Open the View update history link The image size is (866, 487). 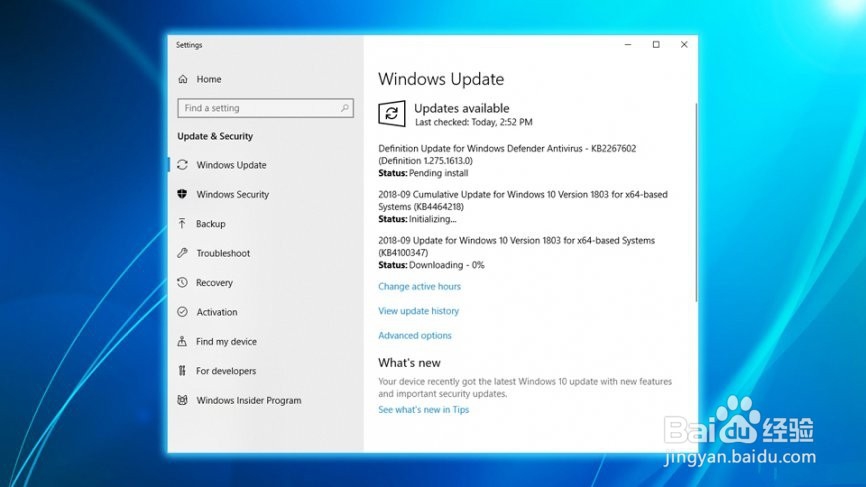418,311
